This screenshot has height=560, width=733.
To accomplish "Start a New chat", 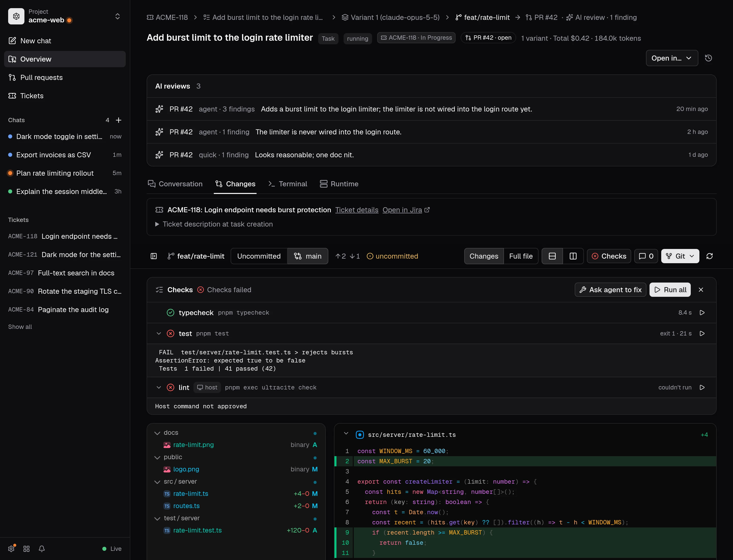I will click(65, 41).
